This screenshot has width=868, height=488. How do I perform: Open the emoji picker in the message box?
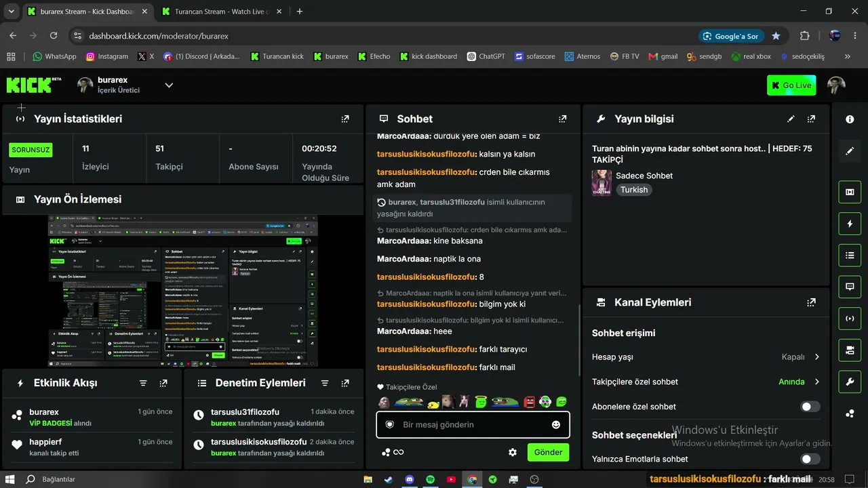(x=556, y=425)
